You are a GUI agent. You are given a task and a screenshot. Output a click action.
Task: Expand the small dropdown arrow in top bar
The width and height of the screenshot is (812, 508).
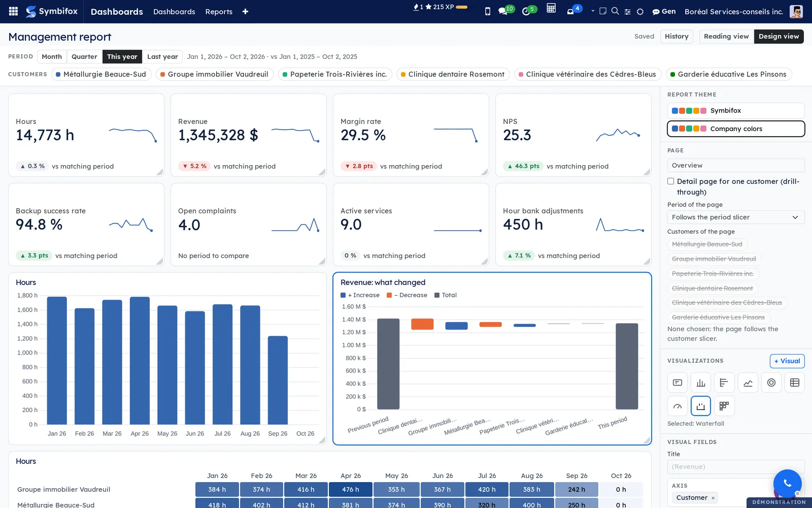[x=593, y=11]
